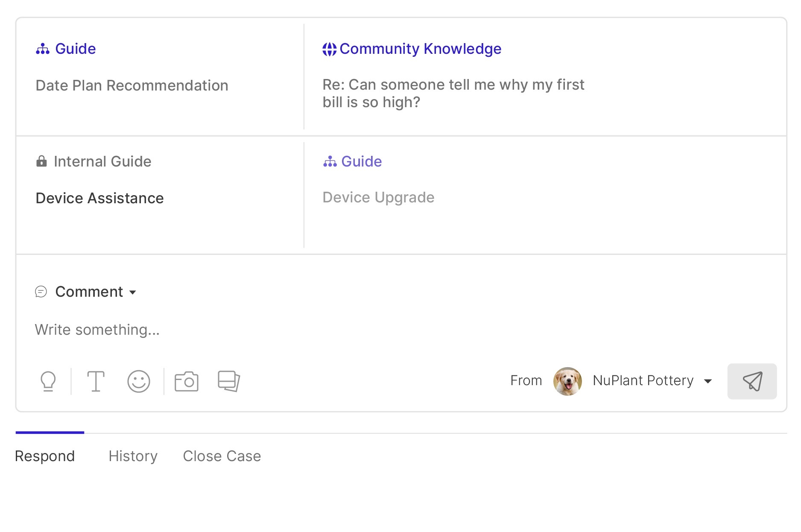Insert an emoji with the smiley icon
Screen dimensions: 801x532
tap(139, 381)
